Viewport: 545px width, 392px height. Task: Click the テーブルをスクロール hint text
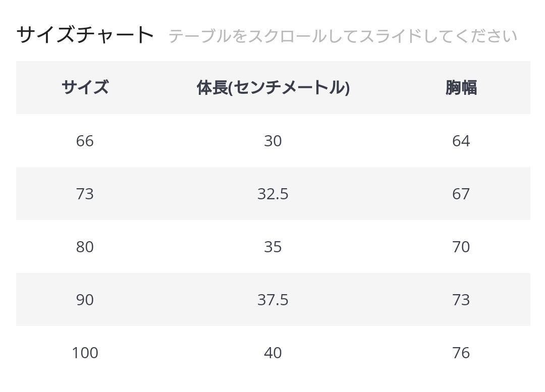[342, 36]
